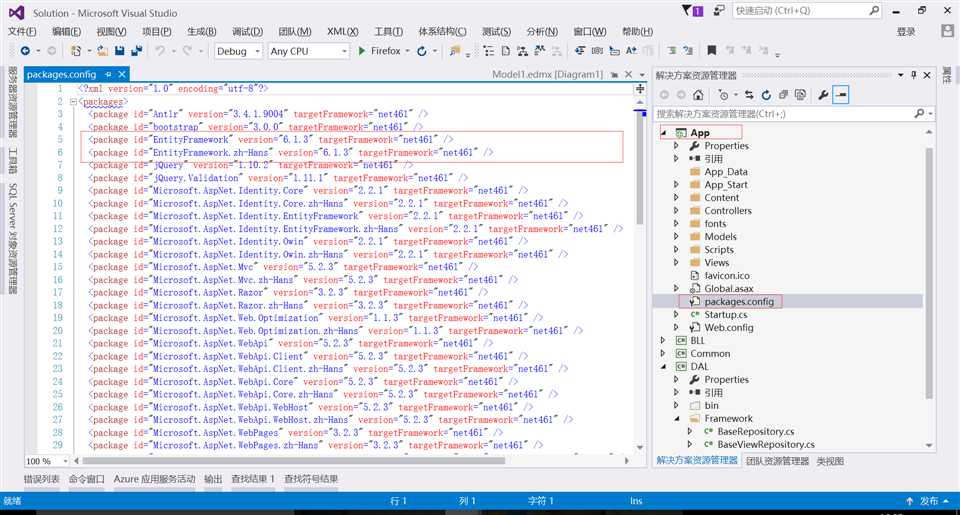
Task: Click the account avatar icon next to 登录
Action: coord(947,31)
